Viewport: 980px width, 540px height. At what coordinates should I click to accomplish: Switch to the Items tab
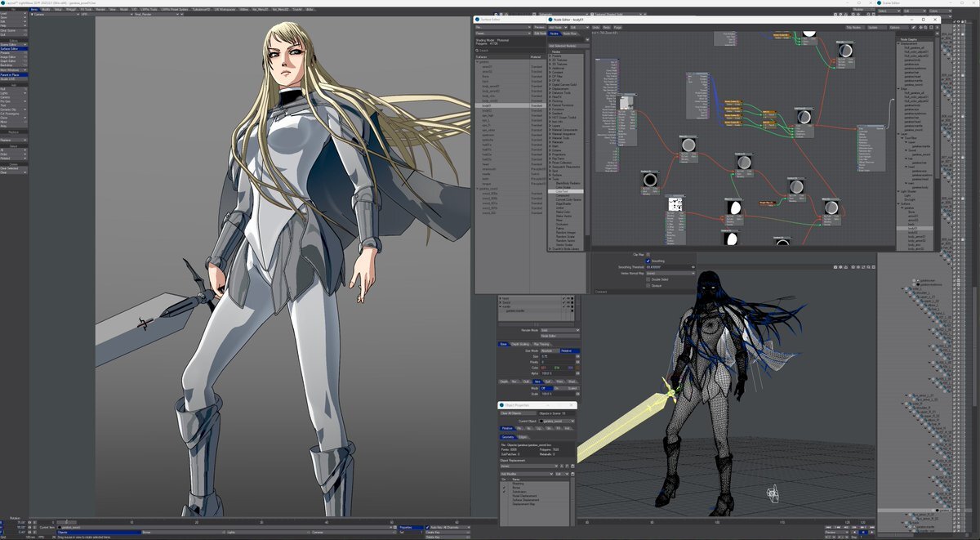click(x=34, y=10)
